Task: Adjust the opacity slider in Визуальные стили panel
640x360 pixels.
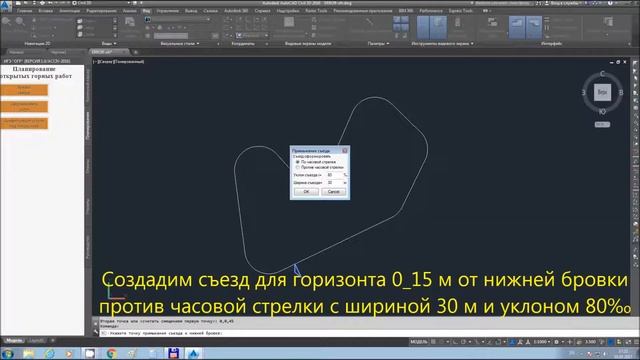Action: 171,36
